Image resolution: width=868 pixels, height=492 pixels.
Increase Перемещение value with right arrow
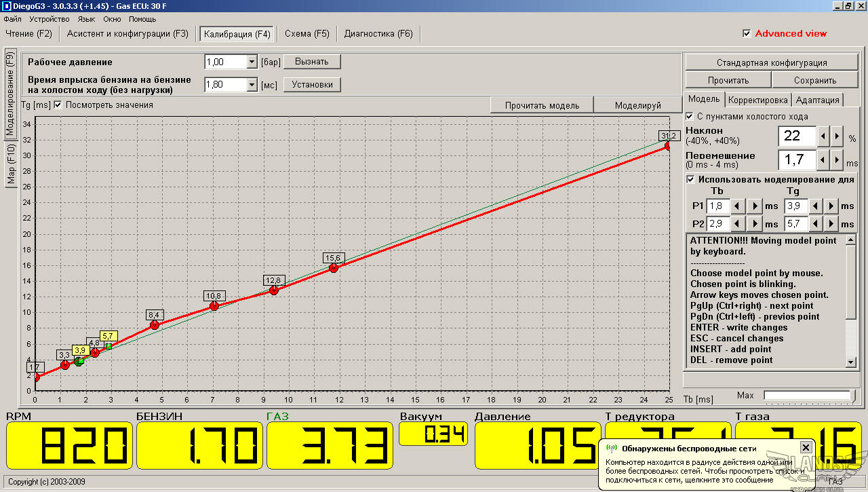coord(837,160)
